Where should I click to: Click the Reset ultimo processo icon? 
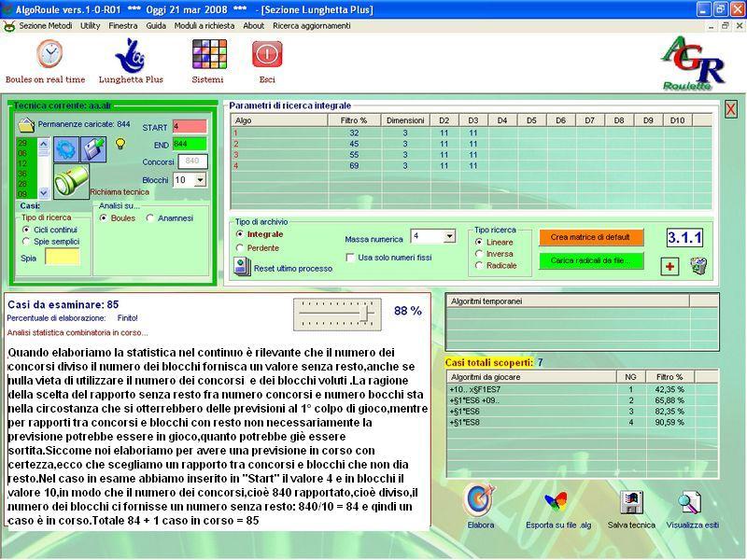pyautogui.click(x=242, y=267)
